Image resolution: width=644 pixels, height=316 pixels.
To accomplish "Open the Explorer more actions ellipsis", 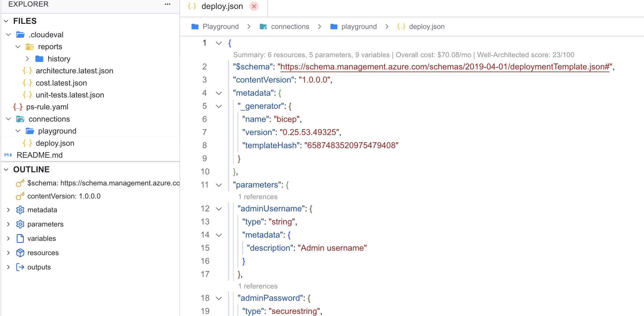I will coord(168,4).
